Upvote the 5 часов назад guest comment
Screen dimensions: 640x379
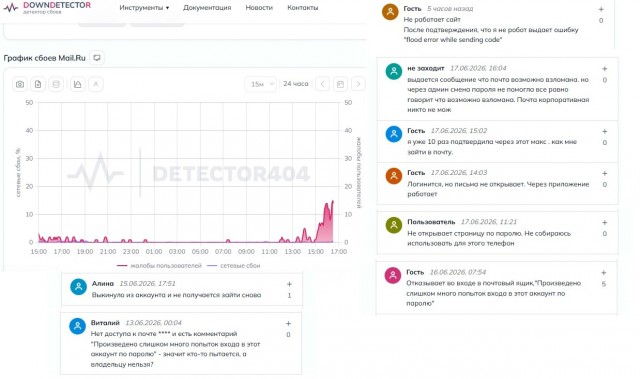click(601, 9)
